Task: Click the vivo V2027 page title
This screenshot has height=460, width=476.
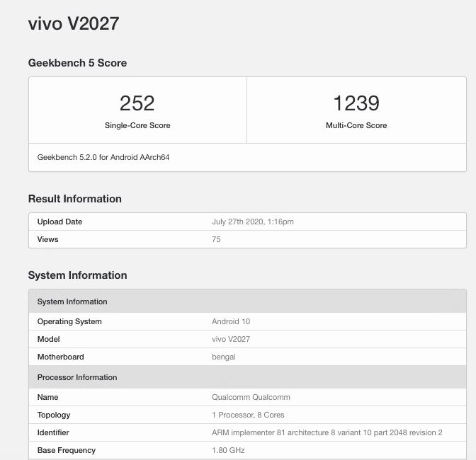Action: pos(74,23)
